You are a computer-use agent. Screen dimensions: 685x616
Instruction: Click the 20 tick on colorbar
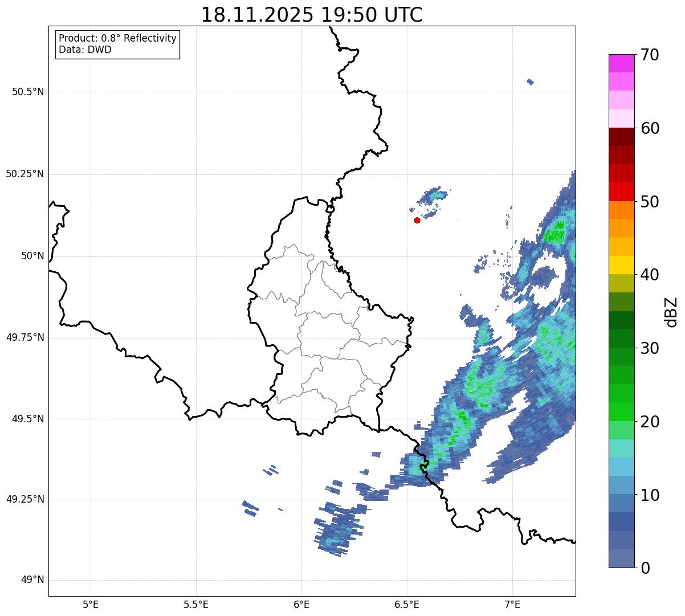(x=649, y=422)
